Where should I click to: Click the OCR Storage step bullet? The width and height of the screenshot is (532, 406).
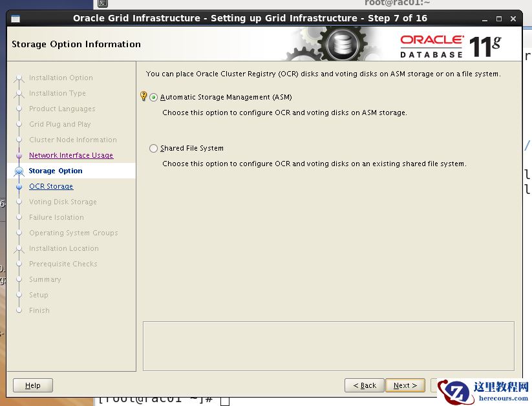click(19, 186)
